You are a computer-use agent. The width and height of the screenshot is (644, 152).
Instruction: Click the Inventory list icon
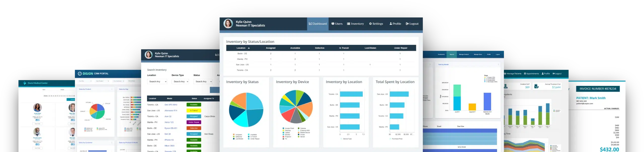348,24
